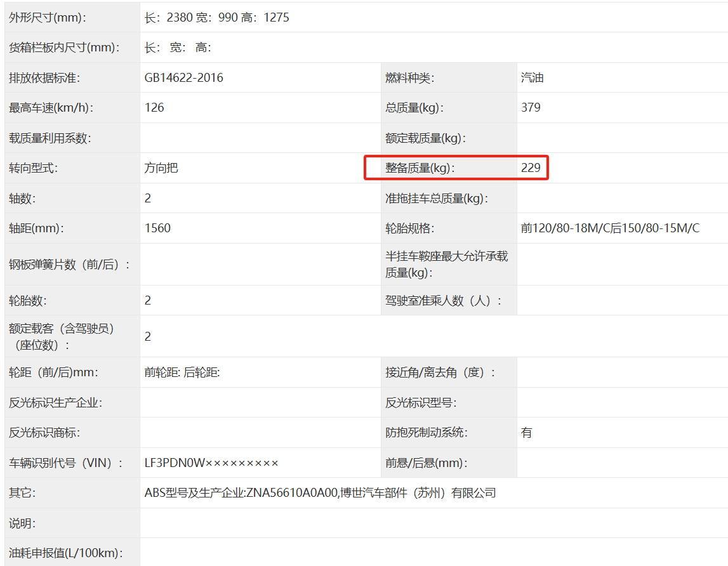Screen dimensions: 728x566
Task: Click the 额定载客 seating count label
Action: (61, 336)
